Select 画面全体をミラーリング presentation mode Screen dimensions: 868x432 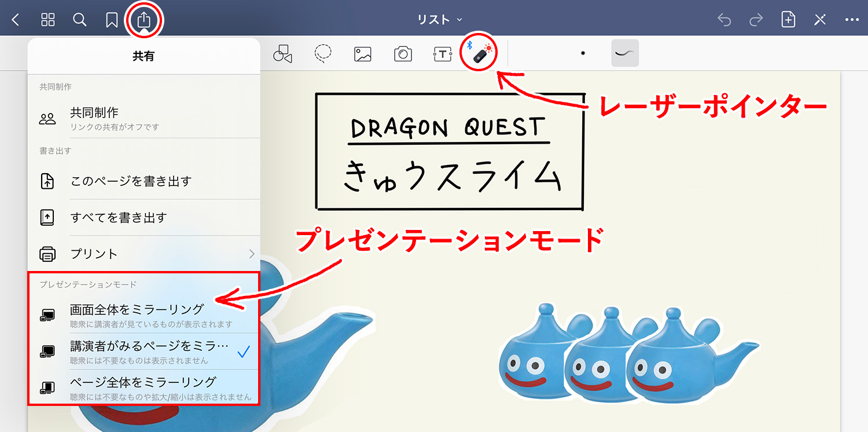(x=144, y=315)
